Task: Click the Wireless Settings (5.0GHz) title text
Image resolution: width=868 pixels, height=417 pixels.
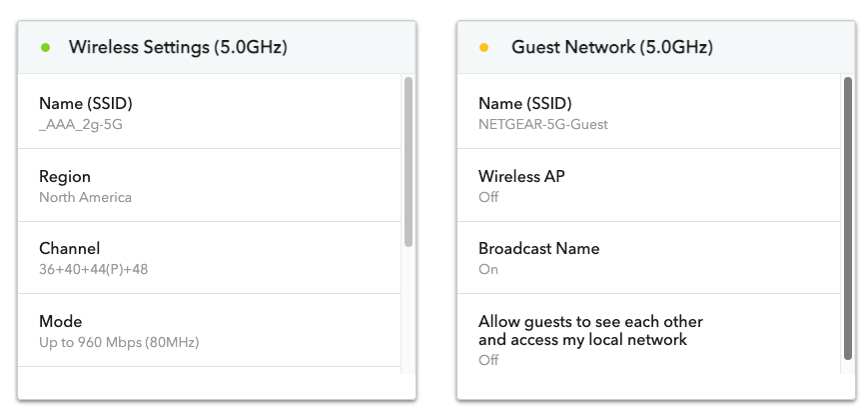Action: [x=178, y=47]
